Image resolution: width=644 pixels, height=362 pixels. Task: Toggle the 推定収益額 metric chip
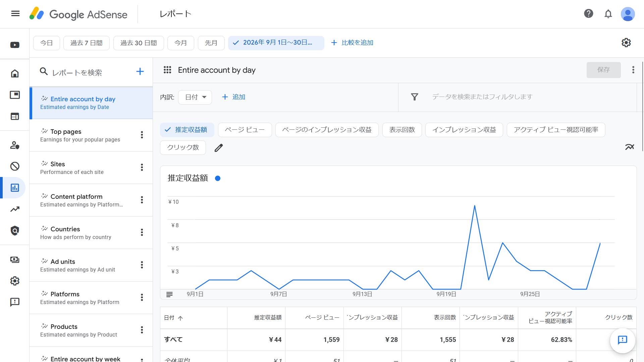(x=187, y=130)
